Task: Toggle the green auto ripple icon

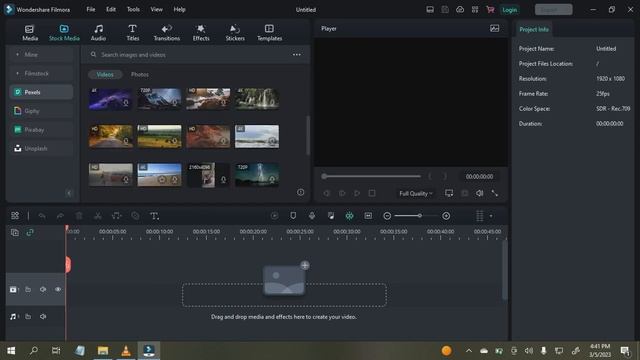Action: (349, 216)
